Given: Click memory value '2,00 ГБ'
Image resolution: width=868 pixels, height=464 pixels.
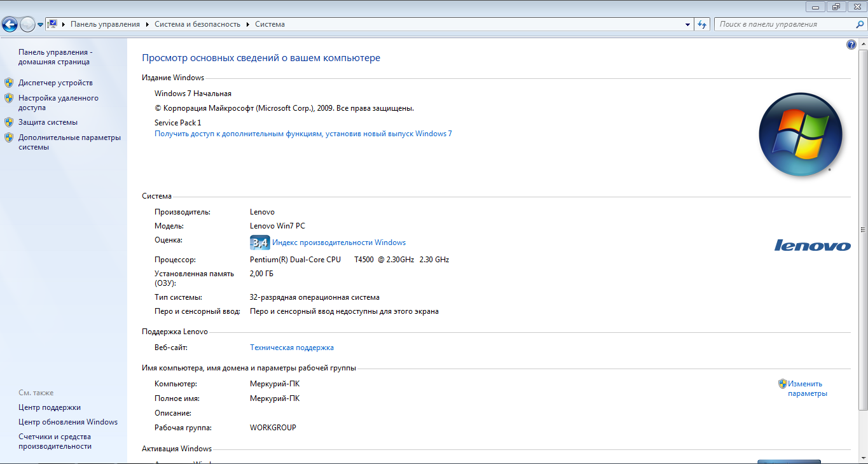Looking at the screenshot, I should tap(262, 274).
